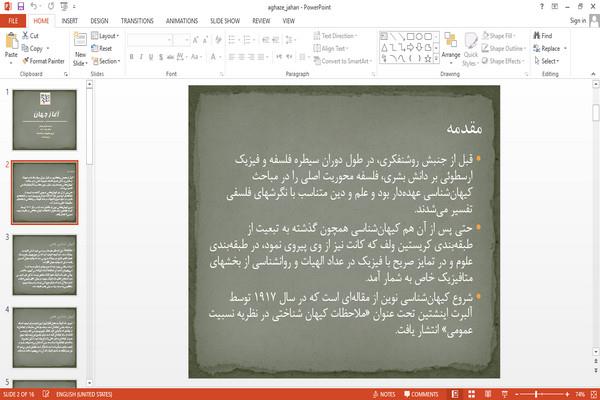Open the font name combo box

pos(150,40)
